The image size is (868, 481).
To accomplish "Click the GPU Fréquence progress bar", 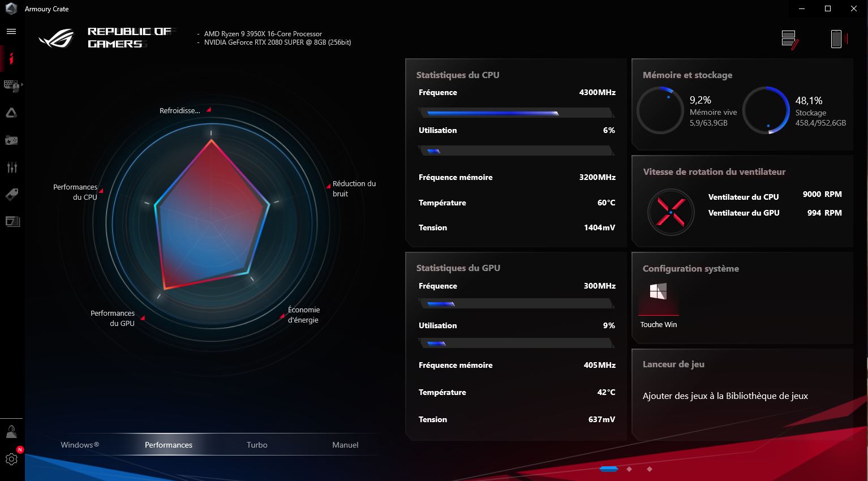I will (x=516, y=304).
